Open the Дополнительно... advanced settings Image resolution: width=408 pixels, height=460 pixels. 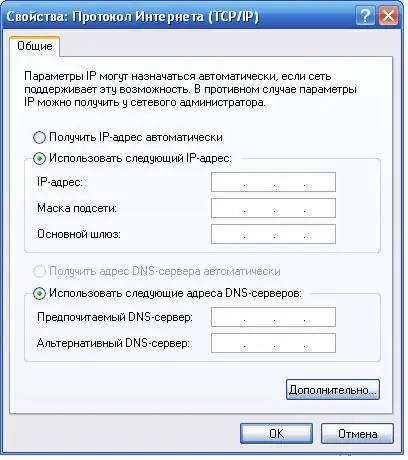(x=333, y=389)
